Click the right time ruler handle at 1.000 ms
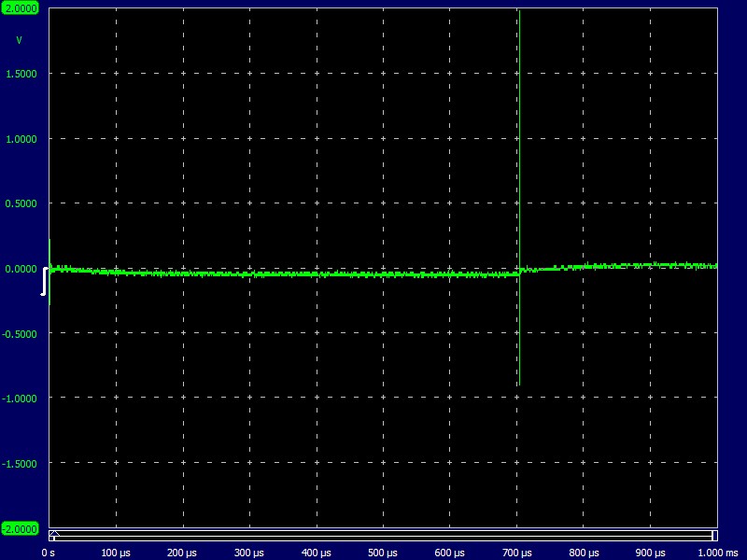Viewport: 747px width, 560px height. pos(714,536)
